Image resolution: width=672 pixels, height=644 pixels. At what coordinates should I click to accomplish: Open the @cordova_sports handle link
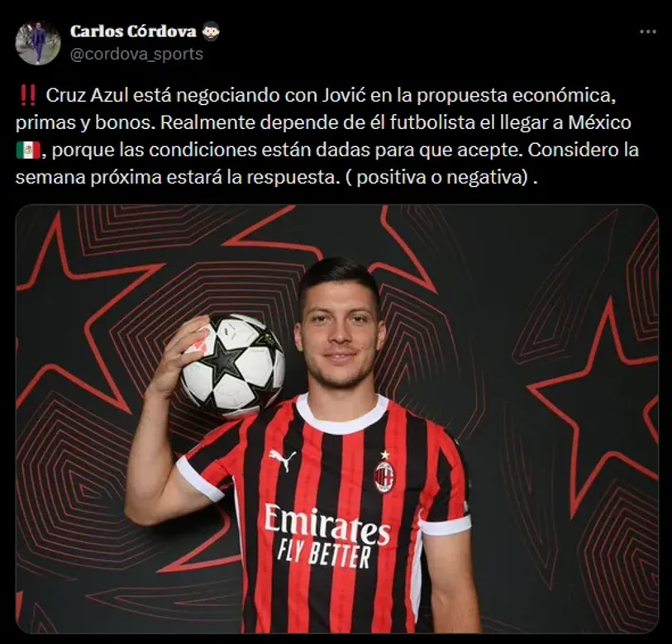[136, 55]
